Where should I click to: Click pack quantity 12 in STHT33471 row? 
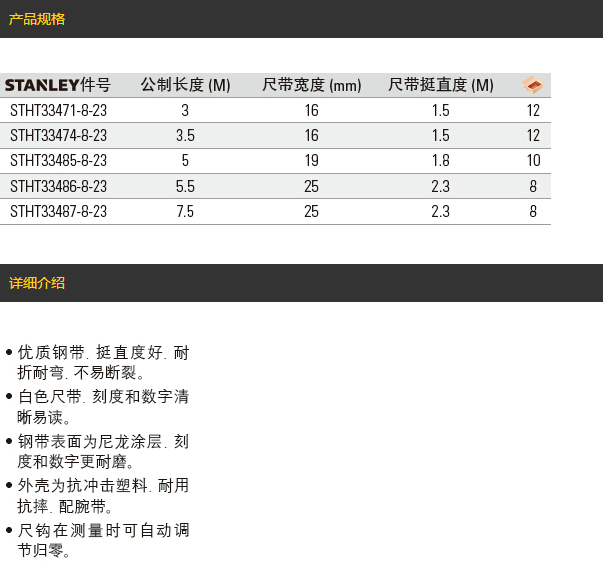tap(533, 110)
